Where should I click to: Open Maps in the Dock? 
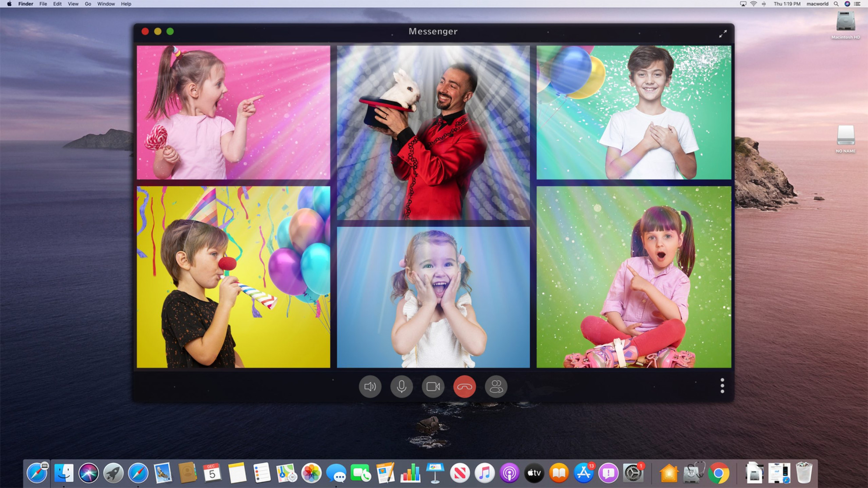[286, 473]
